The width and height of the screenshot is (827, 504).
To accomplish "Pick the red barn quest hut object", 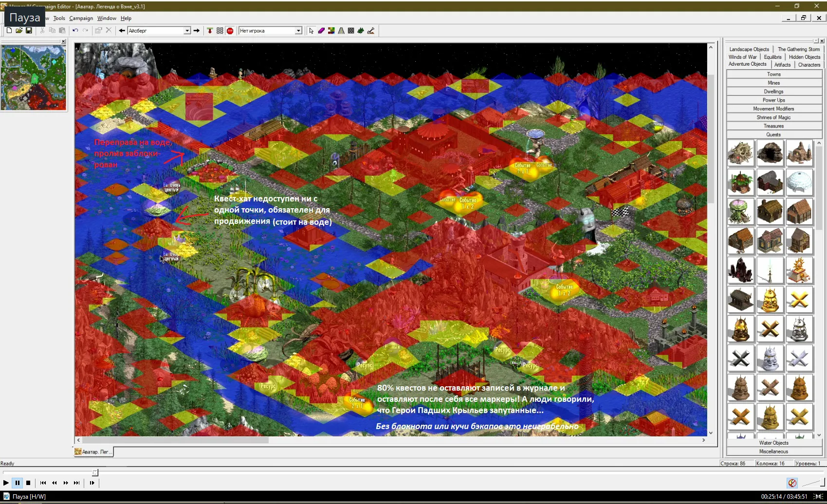I will pyautogui.click(x=770, y=182).
